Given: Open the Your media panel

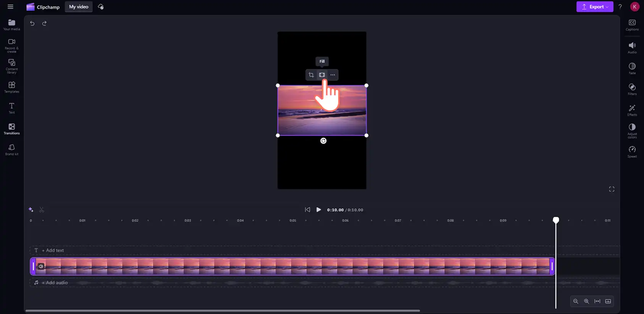Looking at the screenshot, I should tap(11, 25).
